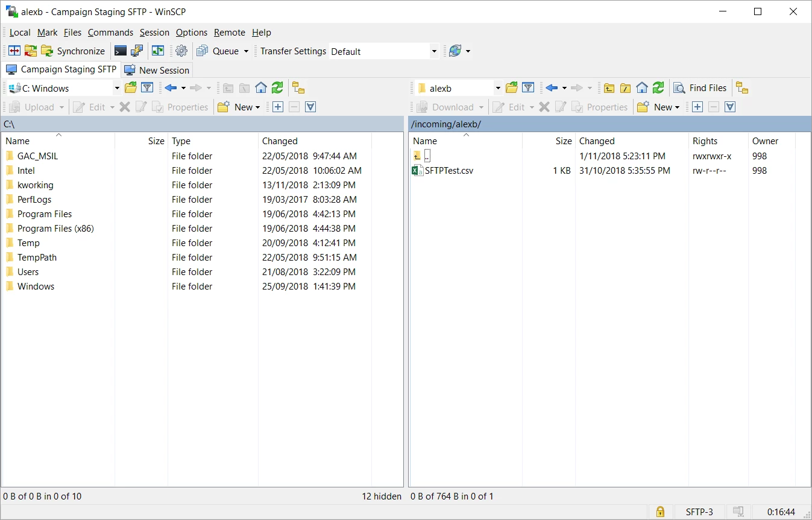Viewport: 812px width, 520px height.
Task: Click the Queue button
Action: point(218,51)
